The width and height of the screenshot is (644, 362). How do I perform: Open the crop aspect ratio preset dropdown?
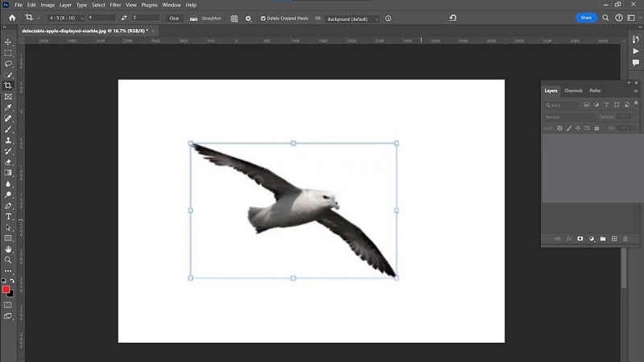click(66, 18)
